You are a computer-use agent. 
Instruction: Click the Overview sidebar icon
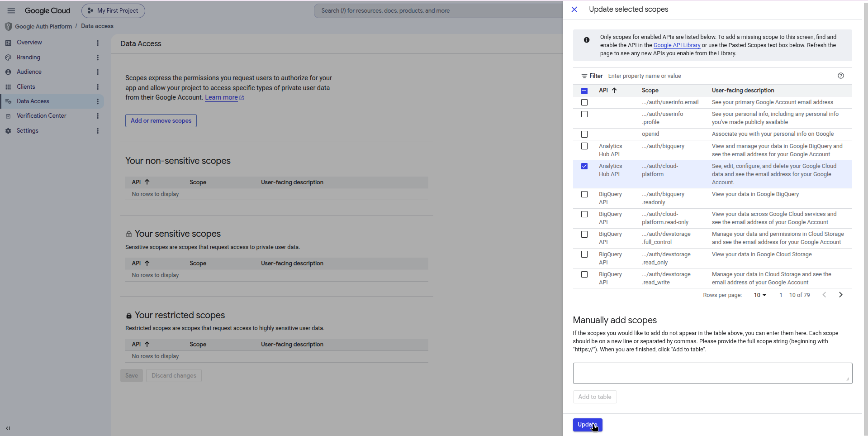tap(8, 43)
